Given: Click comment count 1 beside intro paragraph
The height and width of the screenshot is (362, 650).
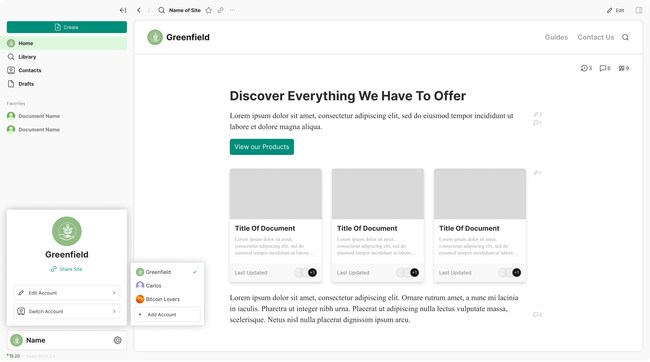Looking at the screenshot, I should coord(537,123).
